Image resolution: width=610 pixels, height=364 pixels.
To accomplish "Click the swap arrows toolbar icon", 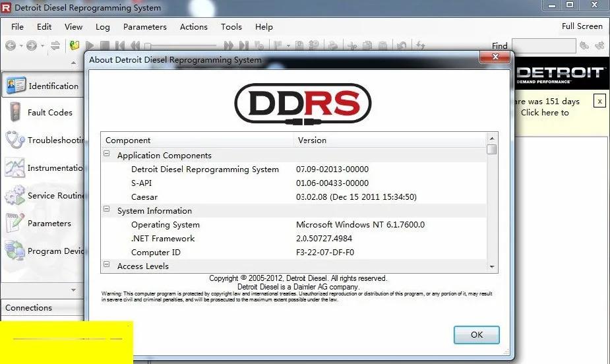I will pos(55,45).
